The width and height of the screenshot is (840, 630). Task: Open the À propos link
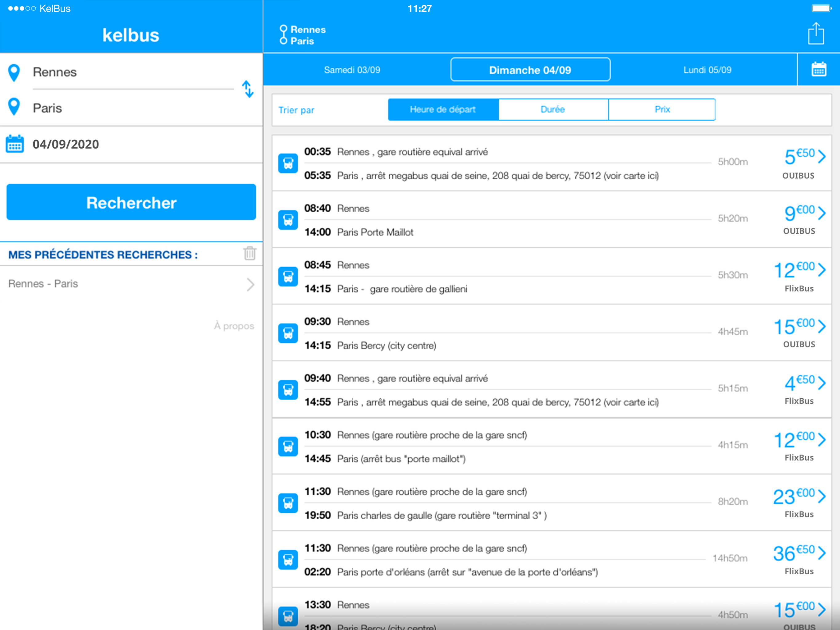(x=234, y=326)
